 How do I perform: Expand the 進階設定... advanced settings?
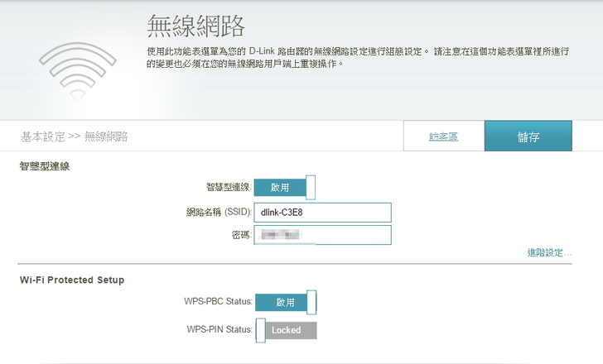pos(549,252)
